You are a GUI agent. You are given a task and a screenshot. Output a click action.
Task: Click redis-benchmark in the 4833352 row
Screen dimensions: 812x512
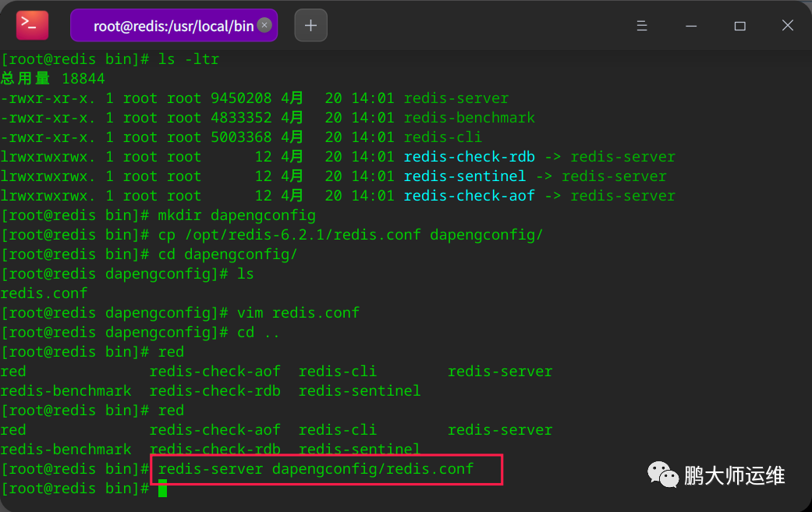tap(469, 118)
